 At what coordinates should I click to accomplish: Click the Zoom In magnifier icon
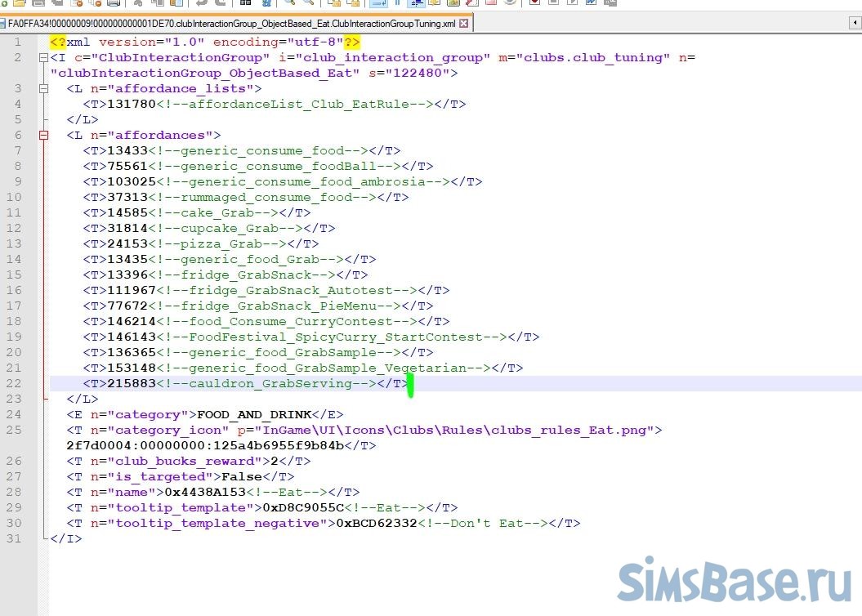click(288, 3)
